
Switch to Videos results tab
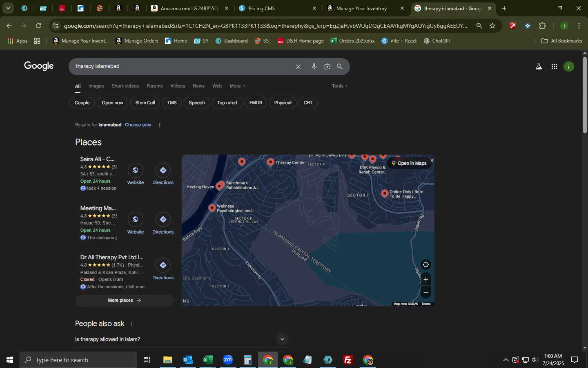178,86
